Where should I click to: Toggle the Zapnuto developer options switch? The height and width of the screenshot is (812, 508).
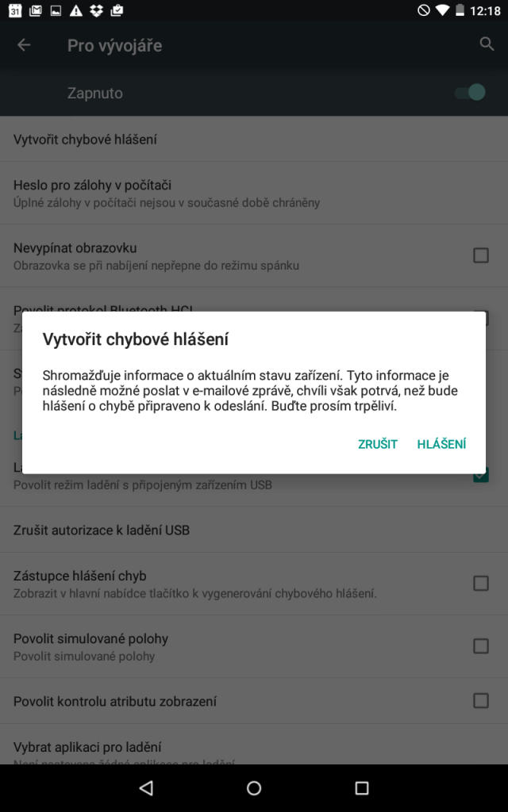(470, 93)
